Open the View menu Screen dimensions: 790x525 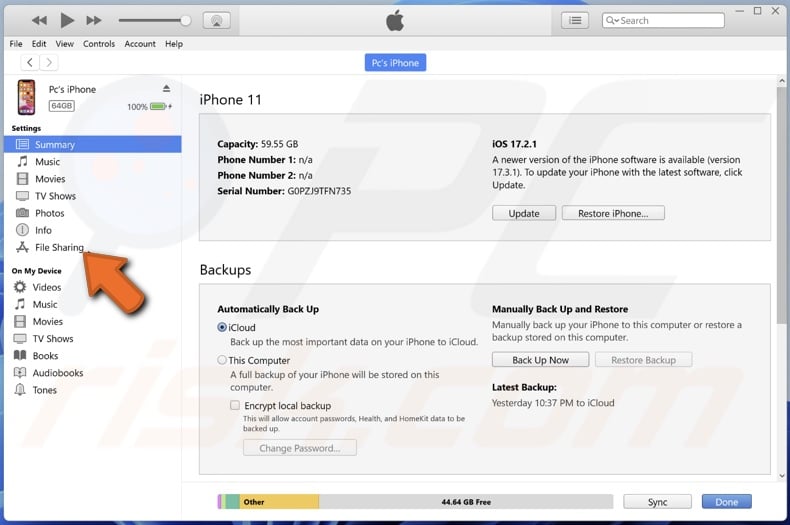pos(64,44)
